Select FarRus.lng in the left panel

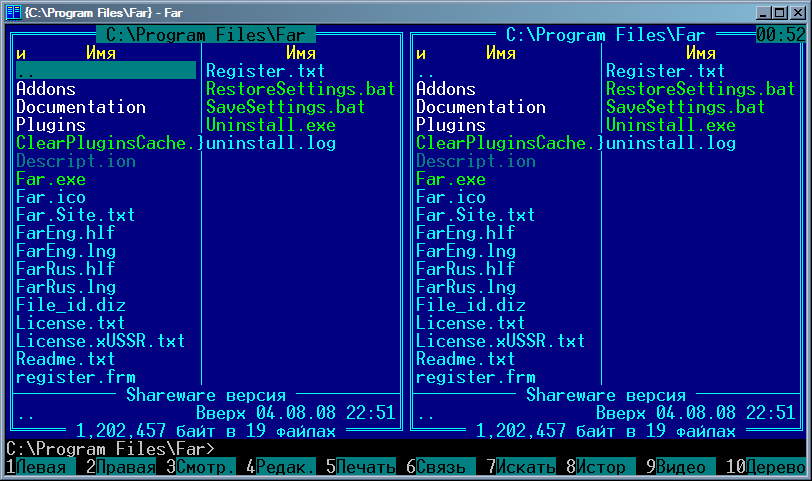click(66, 287)
